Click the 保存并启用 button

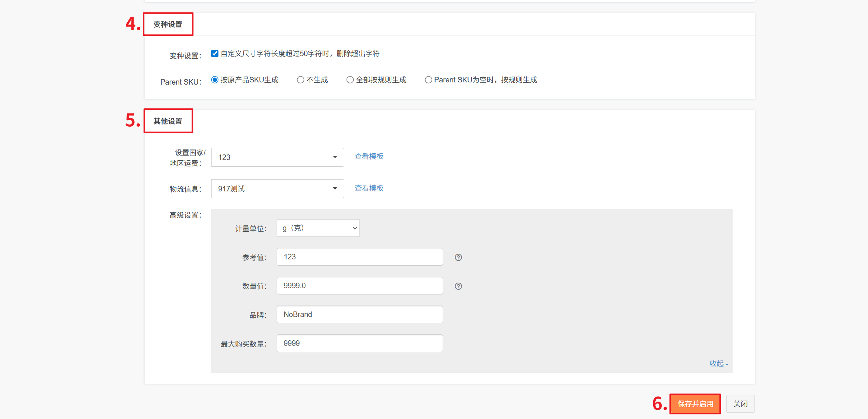click(x=695, y=404)
